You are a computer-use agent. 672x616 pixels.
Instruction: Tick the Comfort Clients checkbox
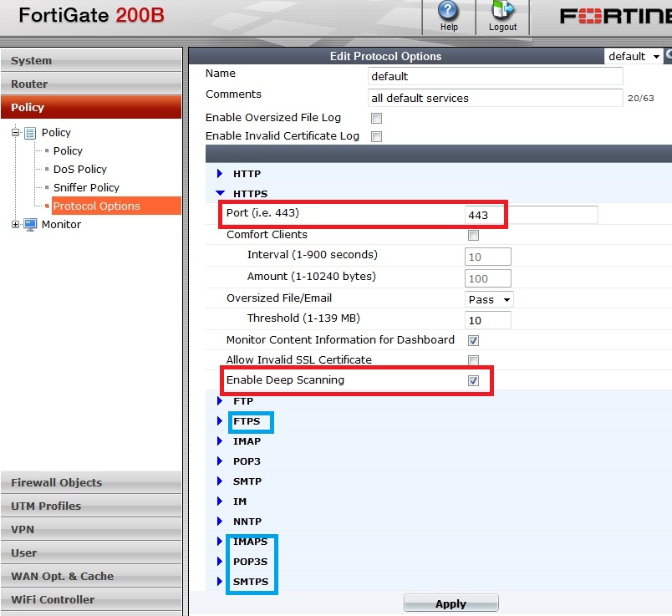pos(473,236)
